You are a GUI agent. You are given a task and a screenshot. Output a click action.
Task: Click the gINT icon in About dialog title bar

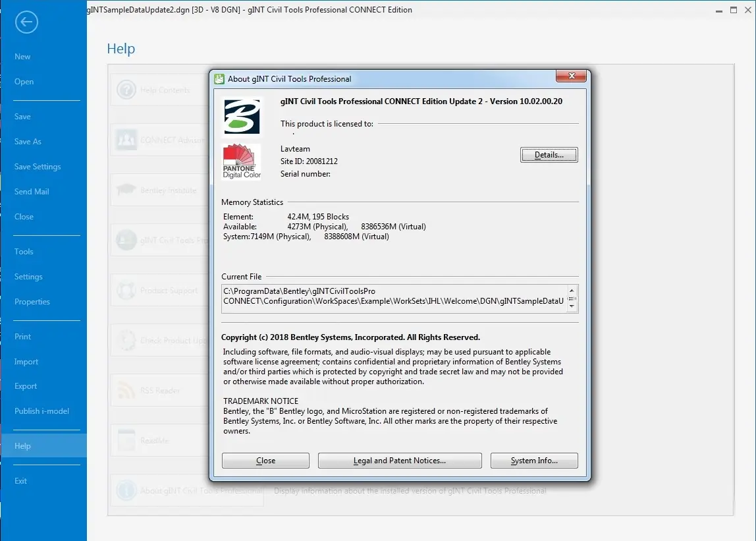click(219, 78)
